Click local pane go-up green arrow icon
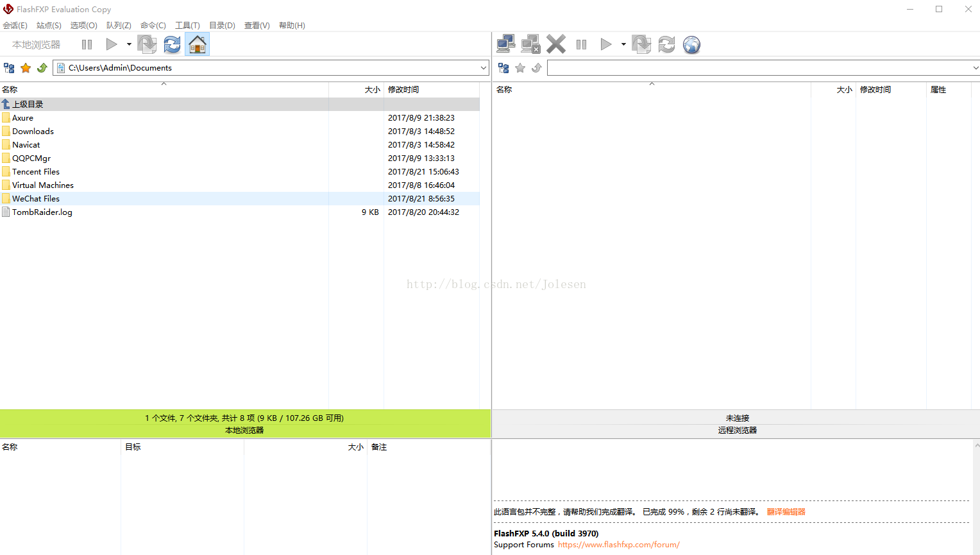The image size is (980, 555). click(42, 68)
